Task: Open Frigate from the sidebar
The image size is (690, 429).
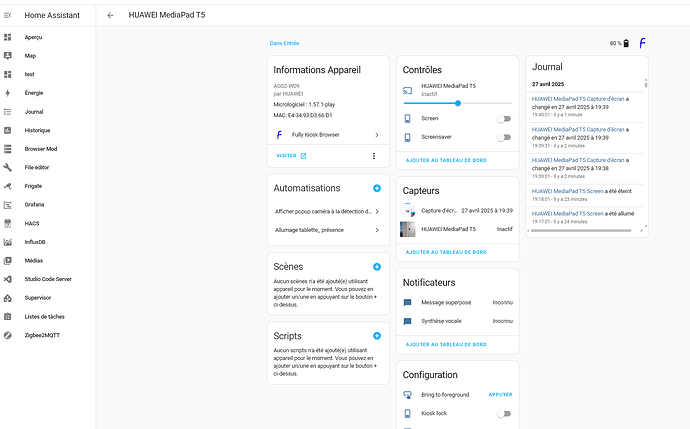Action: [x=34, y=185]
